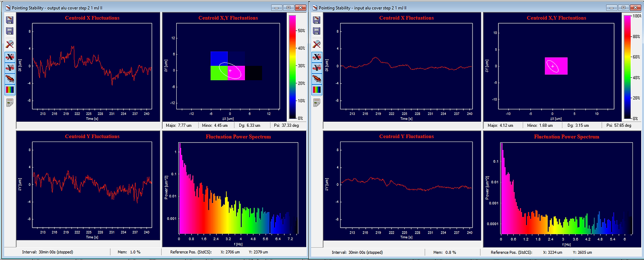Click the save-data floppy icon in the output window
Screen dimensions: 644x260
[x=10, y=20]
